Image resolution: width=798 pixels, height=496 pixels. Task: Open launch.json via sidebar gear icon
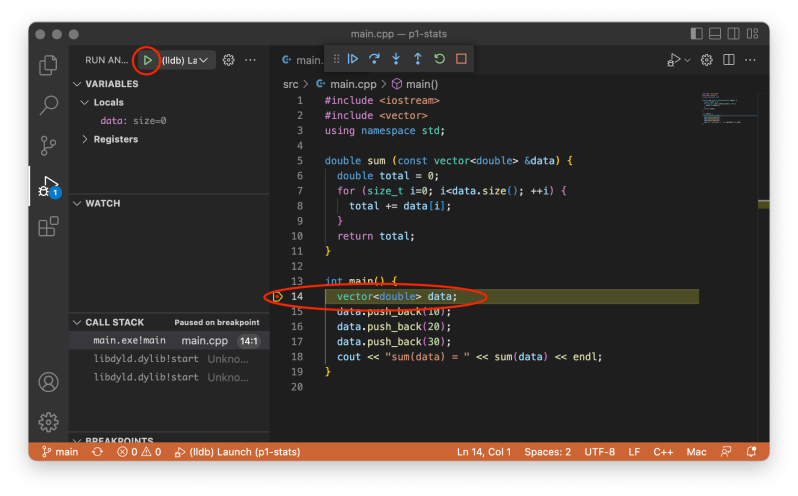click(x=229, y=60)
